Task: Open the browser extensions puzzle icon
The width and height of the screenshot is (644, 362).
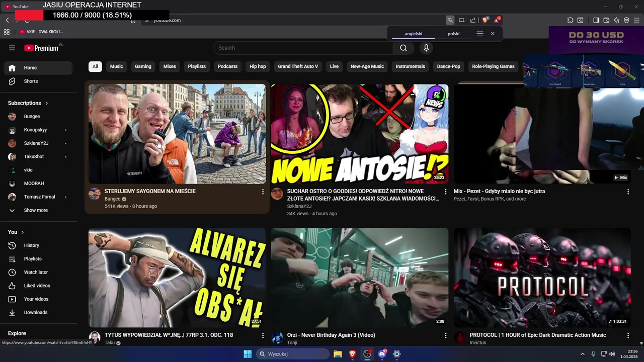Action: click(570, 20)
